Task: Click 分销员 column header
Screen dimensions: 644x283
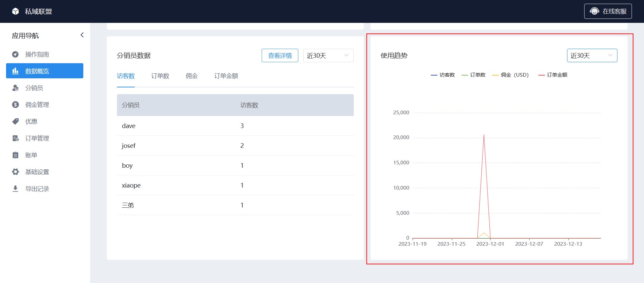Action: pos(131,105)
